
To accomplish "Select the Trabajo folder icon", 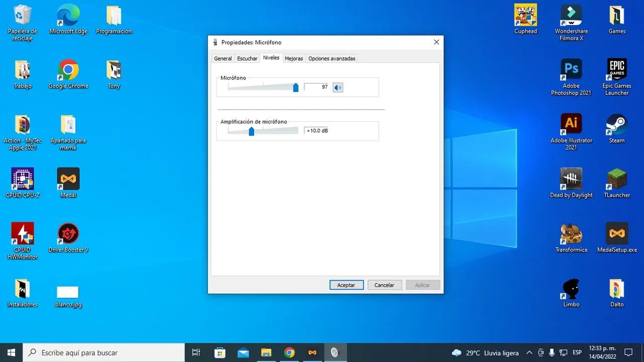I will pyautogui.click(x=23, y=74).
